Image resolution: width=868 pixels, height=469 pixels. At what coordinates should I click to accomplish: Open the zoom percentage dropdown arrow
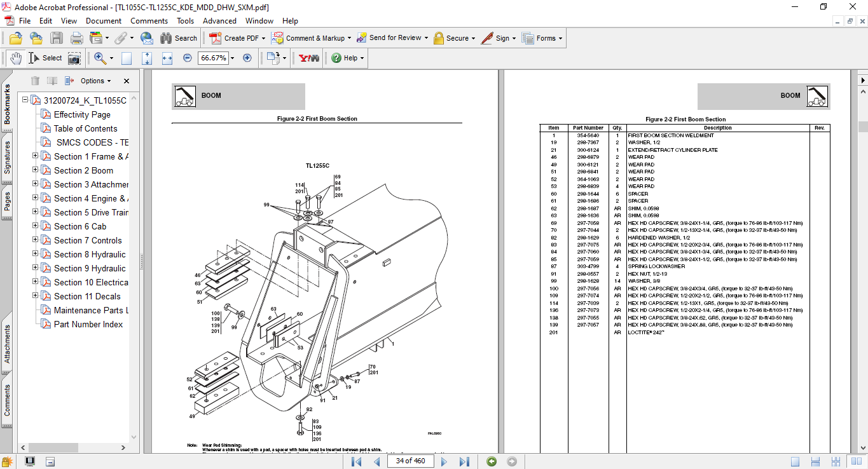[232, 58]
